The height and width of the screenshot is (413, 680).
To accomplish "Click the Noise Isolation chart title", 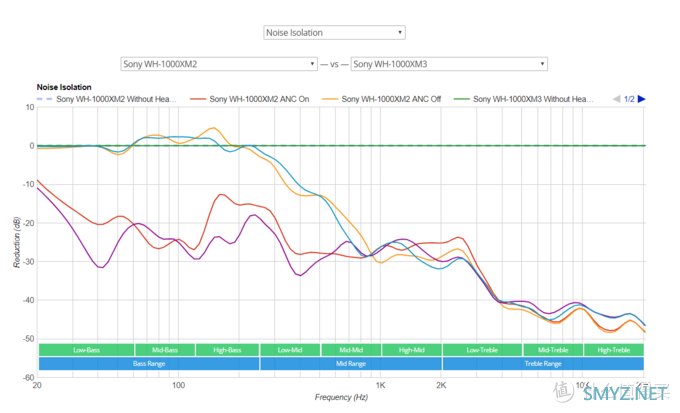I will [x=64, y=87].
